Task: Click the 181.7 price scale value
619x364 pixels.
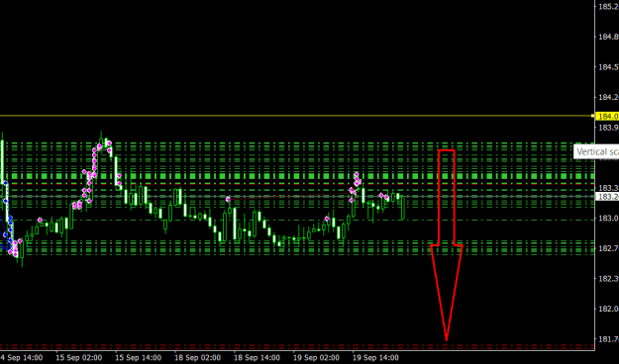Action: tap(609, 339)
